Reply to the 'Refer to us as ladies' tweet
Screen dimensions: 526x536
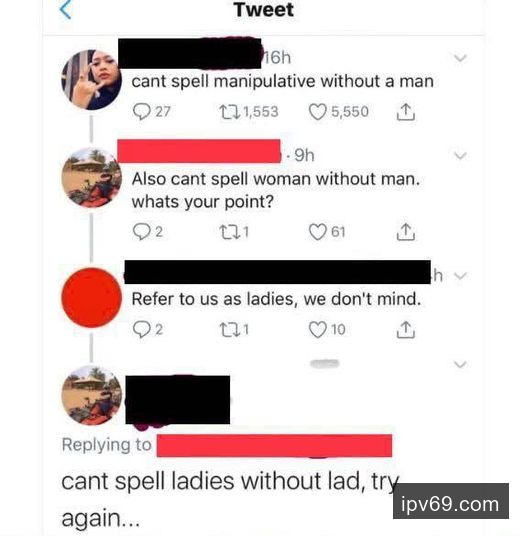click(148, 330)
